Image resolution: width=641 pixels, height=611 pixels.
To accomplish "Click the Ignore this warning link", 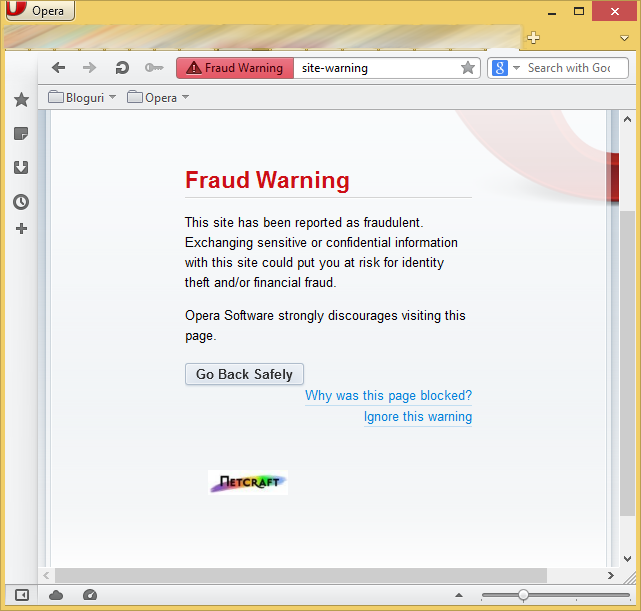I will click(x=418, y=416).
